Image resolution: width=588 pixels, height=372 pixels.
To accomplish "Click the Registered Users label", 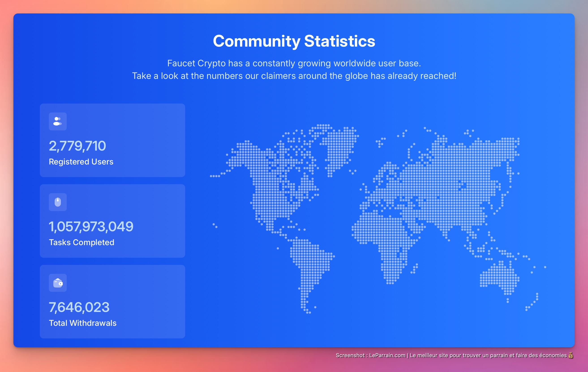I will 81,162.
